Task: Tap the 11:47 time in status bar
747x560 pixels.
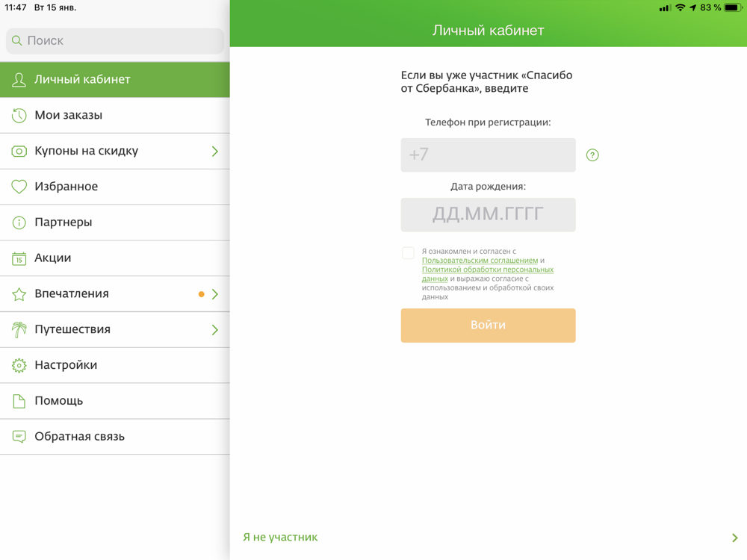Action: click(x=15, y=7)
